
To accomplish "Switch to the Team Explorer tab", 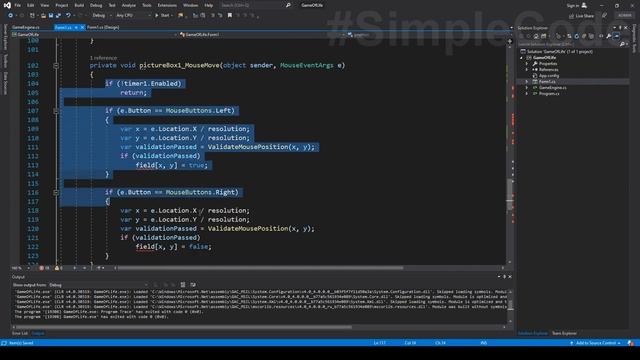I will 564,333.
